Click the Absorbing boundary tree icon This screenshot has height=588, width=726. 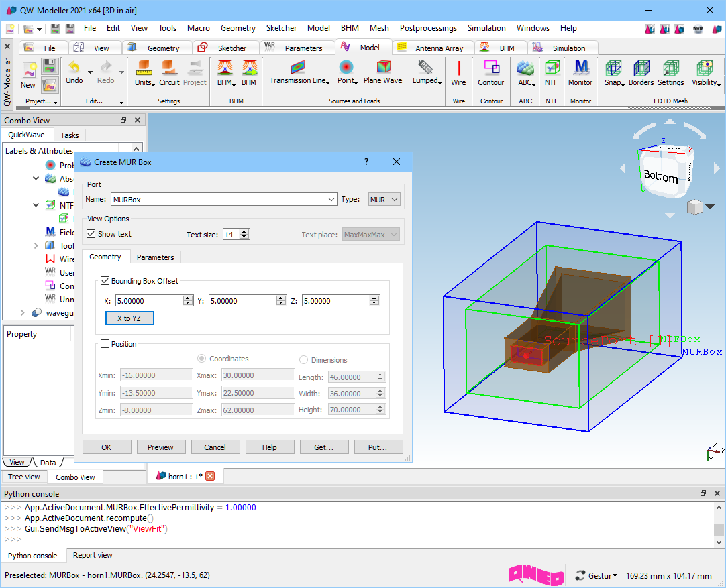point(50,178)
